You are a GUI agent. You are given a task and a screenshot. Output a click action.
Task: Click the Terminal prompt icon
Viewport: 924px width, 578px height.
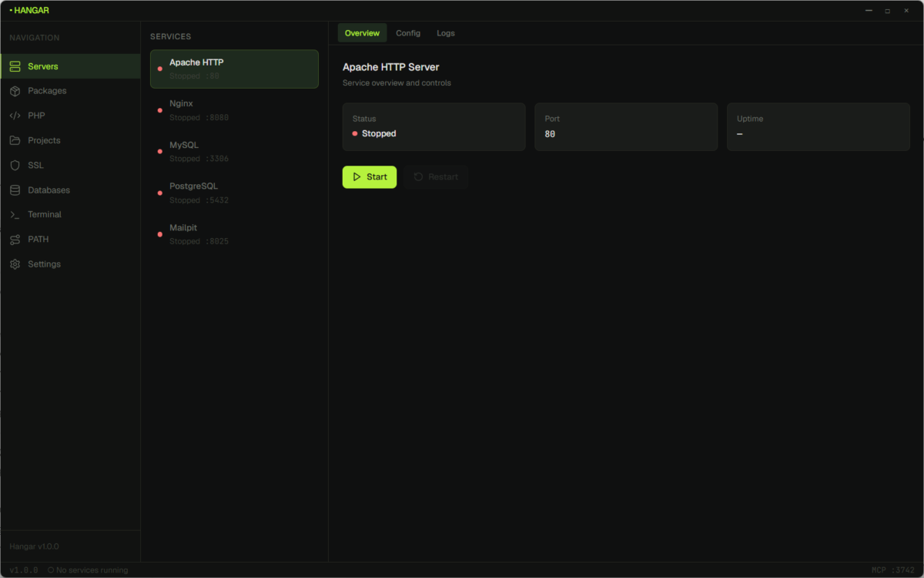point(15,214)
